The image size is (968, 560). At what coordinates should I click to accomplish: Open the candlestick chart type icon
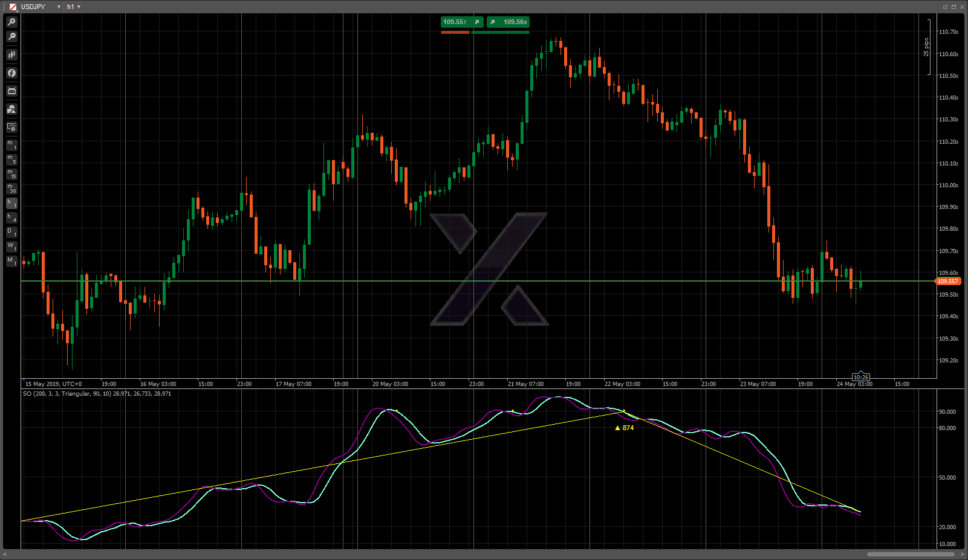click(x=11, y=55)
